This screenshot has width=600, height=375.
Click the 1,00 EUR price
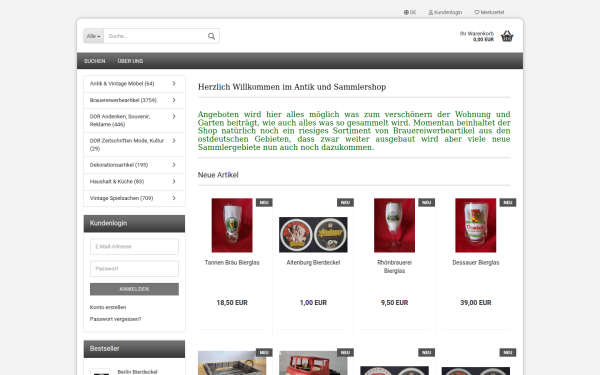[x=313, y=303]
